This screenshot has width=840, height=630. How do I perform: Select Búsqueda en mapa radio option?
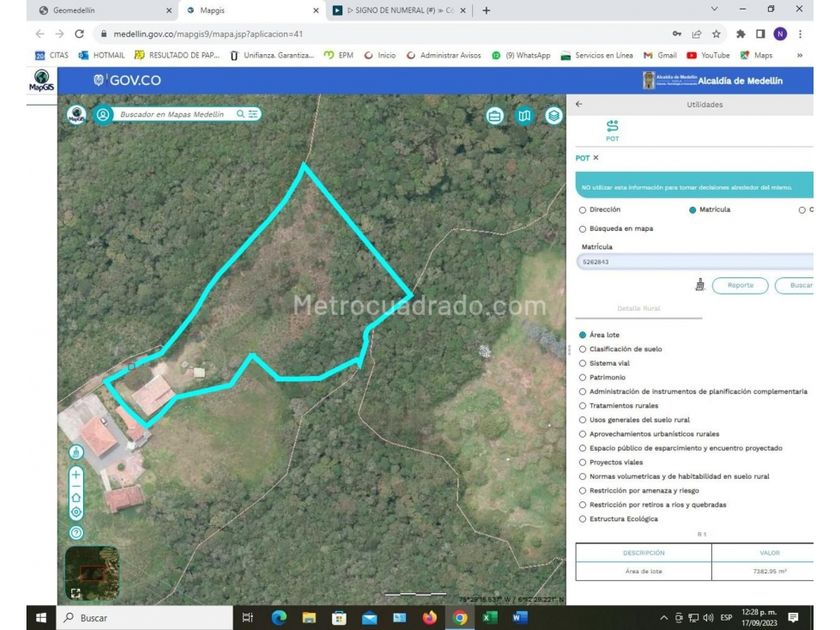coord(583,228)
